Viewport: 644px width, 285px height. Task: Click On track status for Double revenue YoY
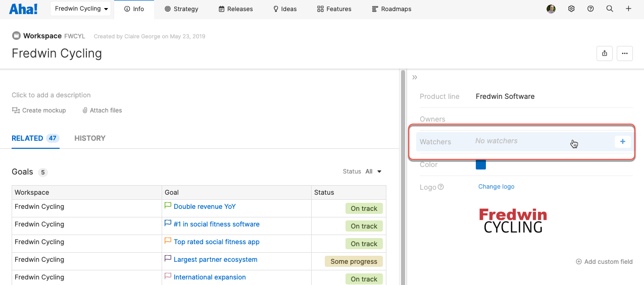(x=364, y=208)
